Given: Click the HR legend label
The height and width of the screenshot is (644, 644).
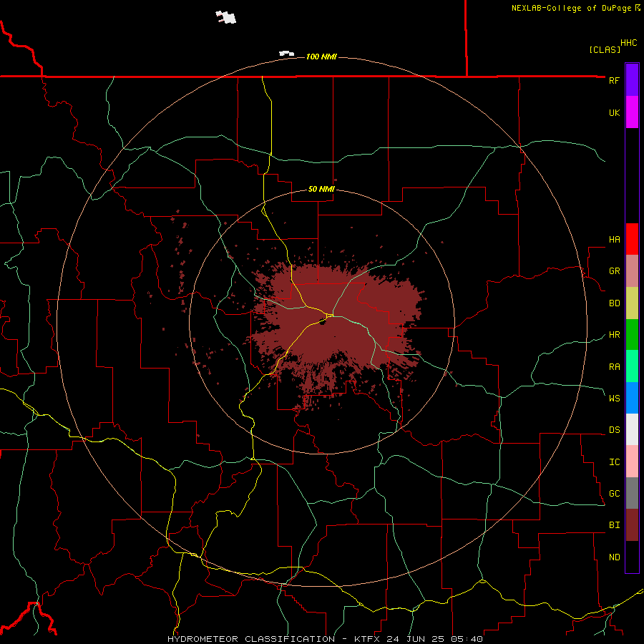Looking at the screenshot, I should (x=614, y=335).
